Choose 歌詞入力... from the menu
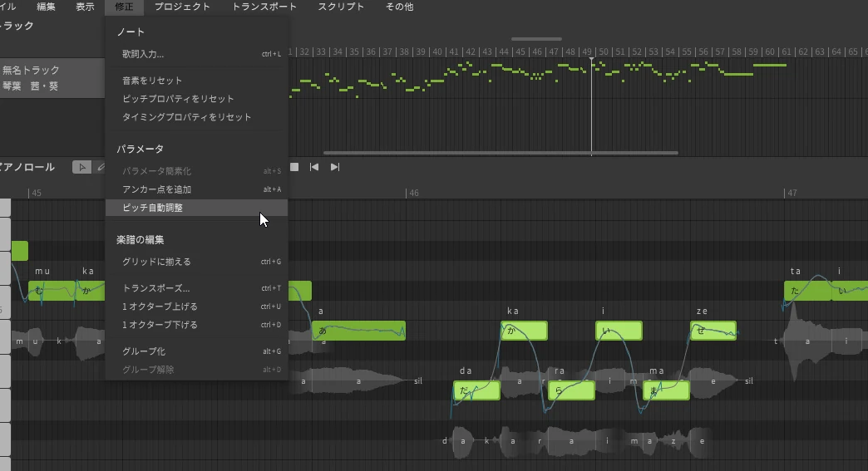This screenshot has width=868, height=471. 196,54
